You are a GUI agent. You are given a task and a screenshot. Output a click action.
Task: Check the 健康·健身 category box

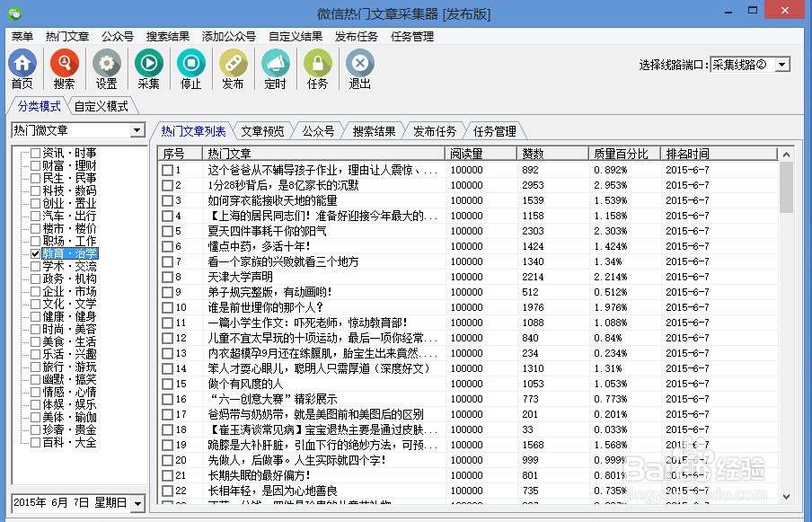point(35,317)
